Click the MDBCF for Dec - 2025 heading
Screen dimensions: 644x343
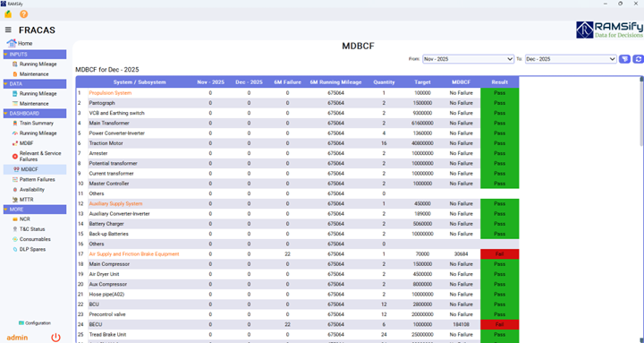107,70
